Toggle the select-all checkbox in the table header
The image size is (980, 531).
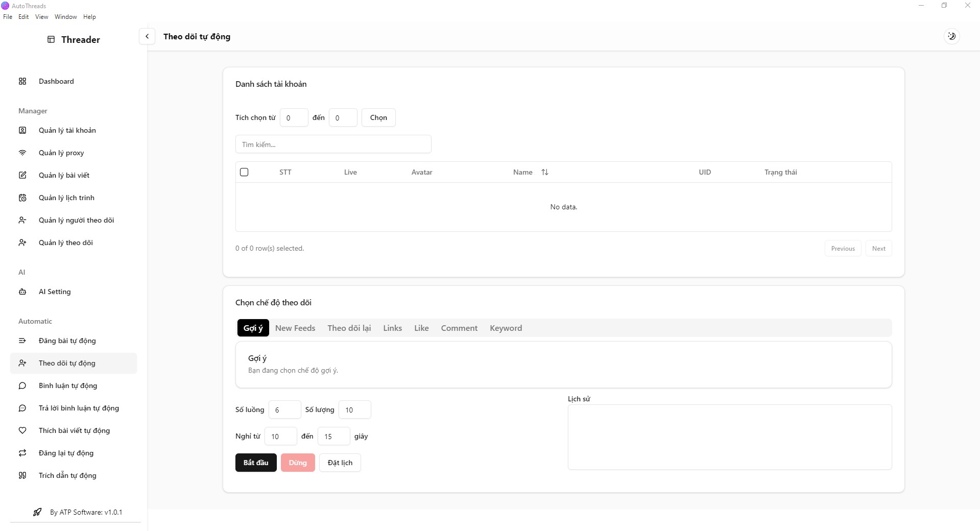(x=244, y=172)
